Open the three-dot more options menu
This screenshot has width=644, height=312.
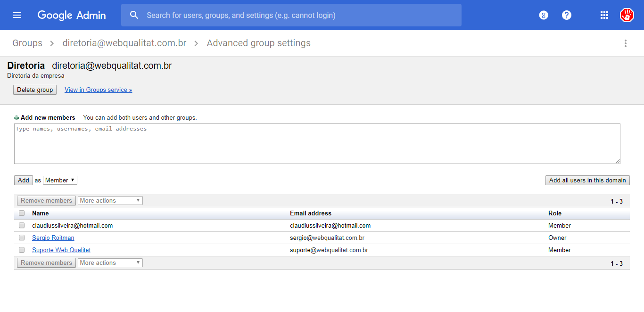(626, 43)
